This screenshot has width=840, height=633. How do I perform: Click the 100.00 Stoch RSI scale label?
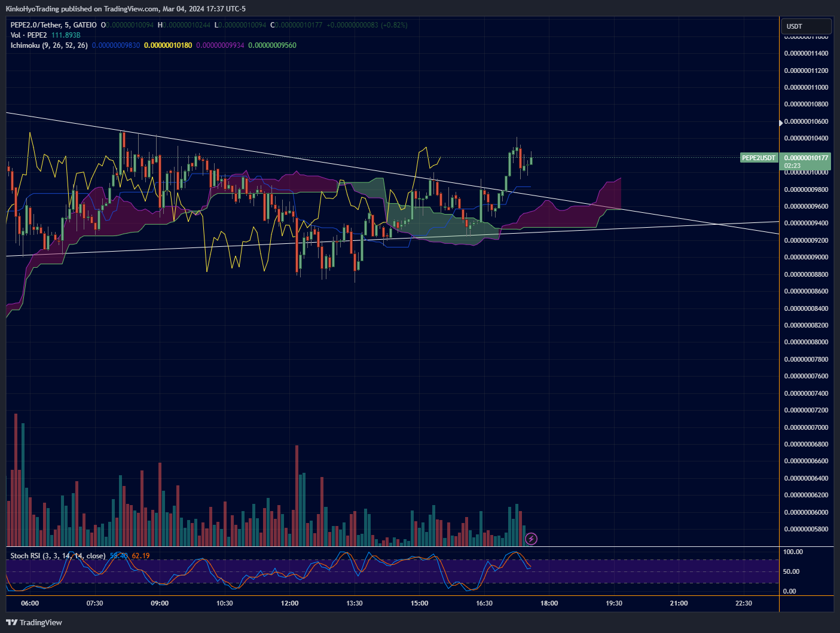[x=793, y=552]
